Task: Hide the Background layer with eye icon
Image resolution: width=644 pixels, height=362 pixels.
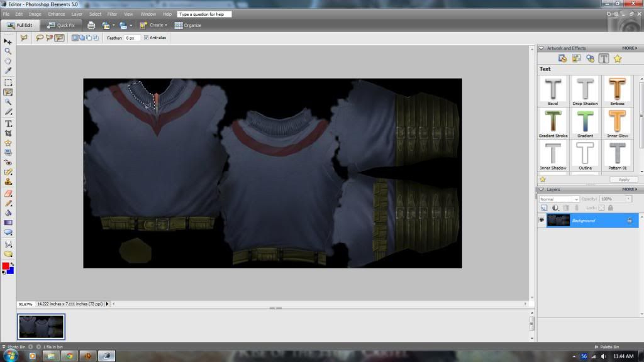Action: (541, 221)
